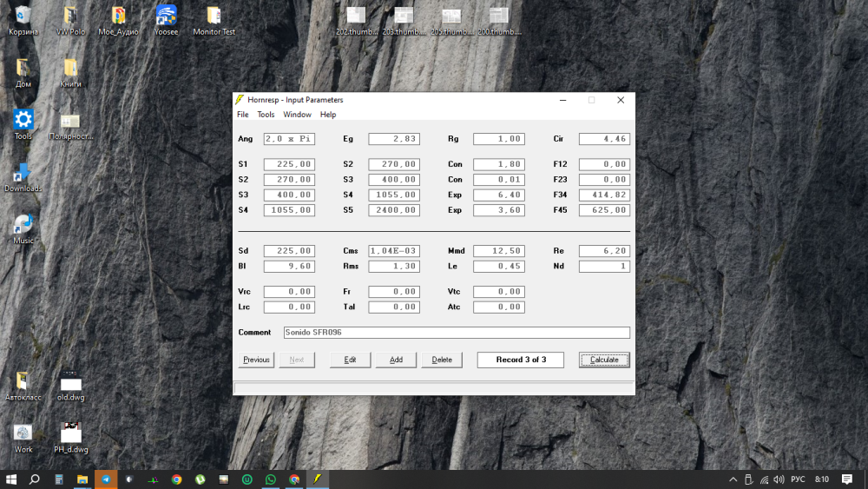The height and width of the screenshot is (489, 868).
Task: Launch the Yoosee desktop shortcut
Action: pyautogui.click(x=166, y=20)
